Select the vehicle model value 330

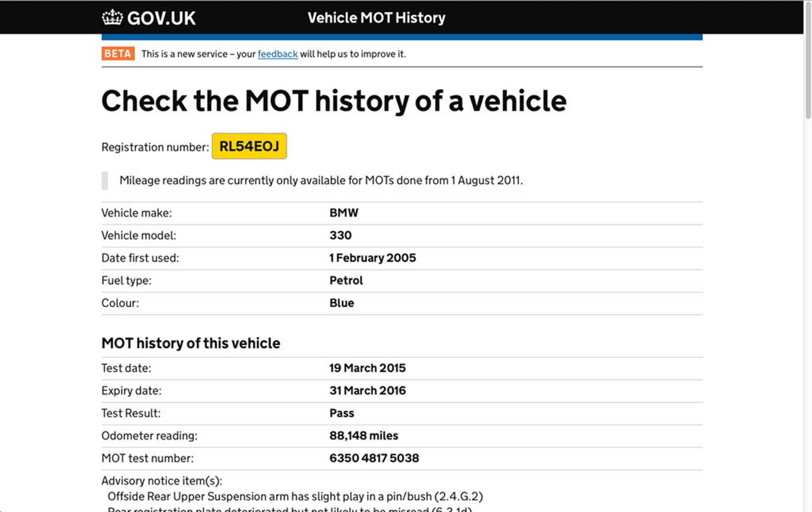coord(340,235)
